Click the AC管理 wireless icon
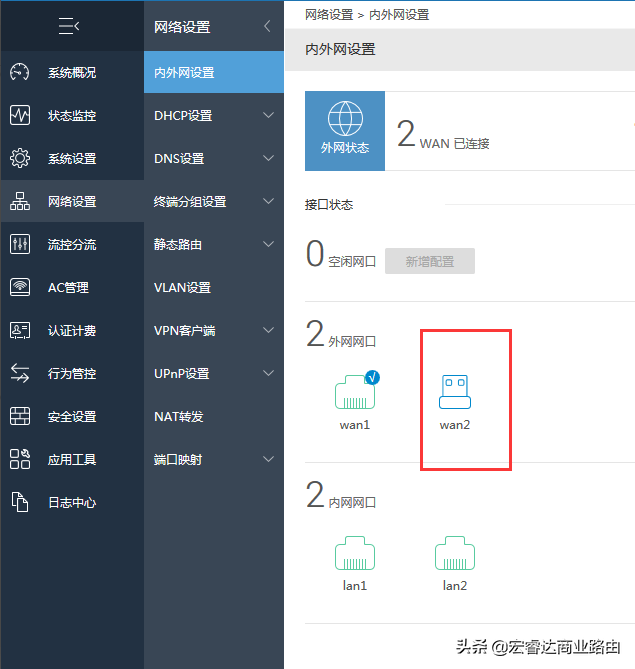635x669 pixels. click(x=20, y=287)
